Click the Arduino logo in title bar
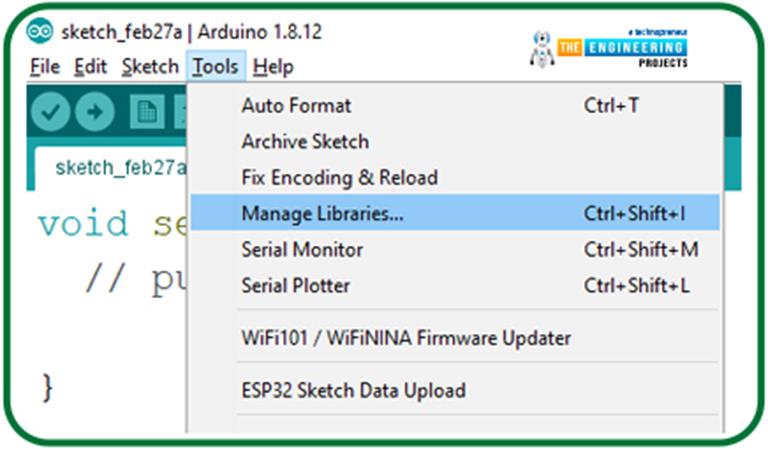 (x=40, y=32)
